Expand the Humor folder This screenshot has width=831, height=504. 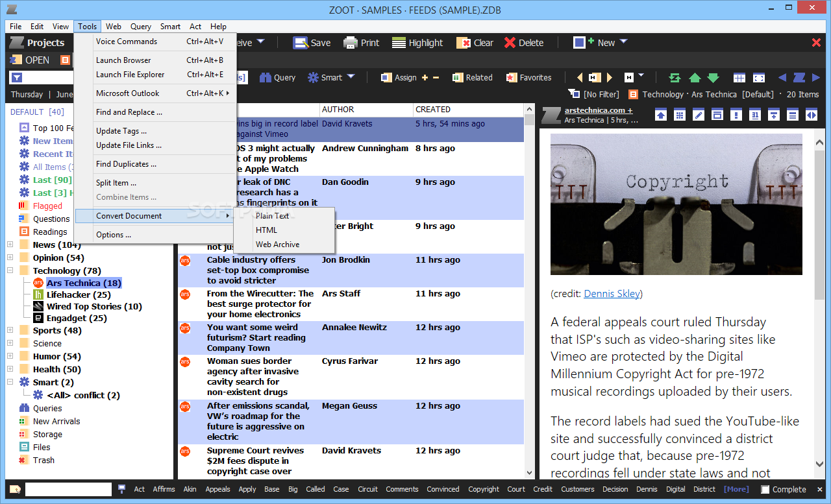coord(10,356)
